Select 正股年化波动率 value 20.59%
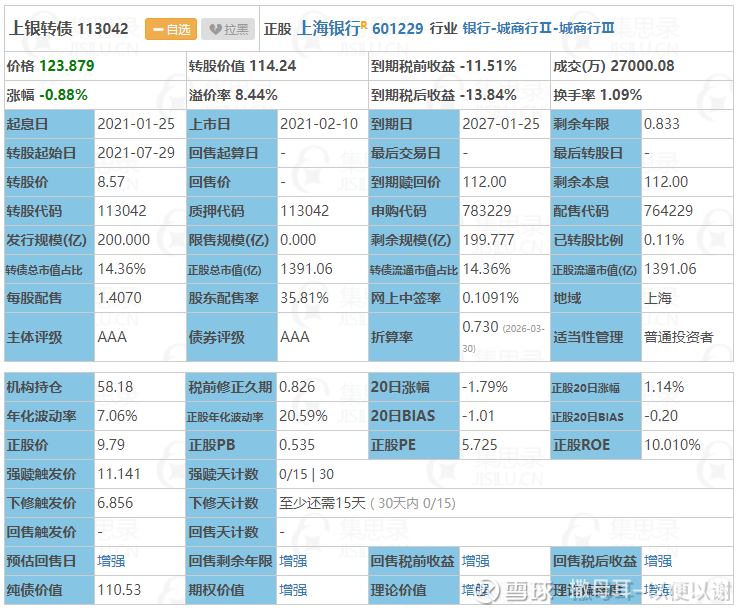The height and width of the screenshot is (614, 753). click(303, 416)
